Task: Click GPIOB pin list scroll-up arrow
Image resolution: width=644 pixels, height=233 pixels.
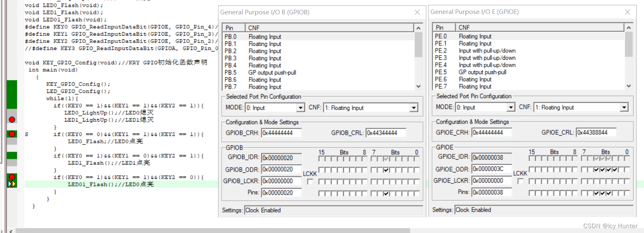Action: coord(419,28)
